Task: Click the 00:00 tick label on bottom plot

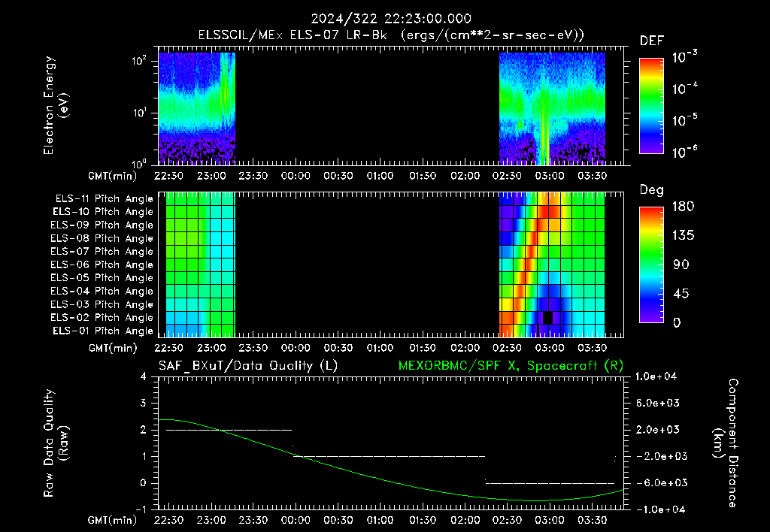Action: pyautogui.click(x=296, y=520)
